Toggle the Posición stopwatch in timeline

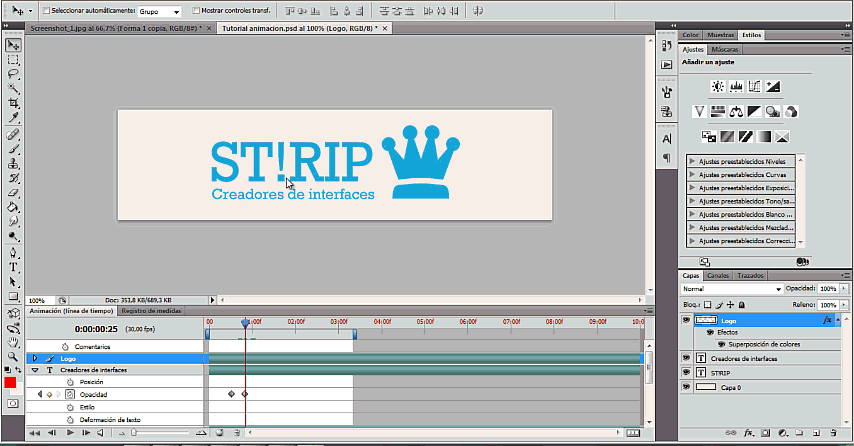tap(70, 382)
